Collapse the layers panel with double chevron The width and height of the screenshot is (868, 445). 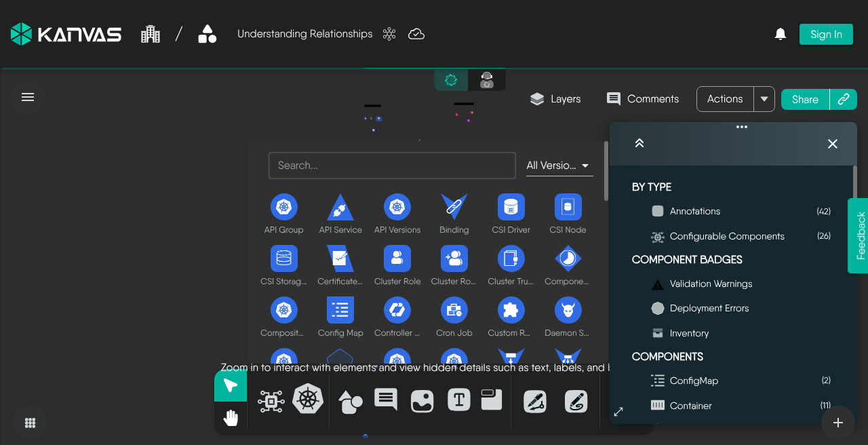pyautogui.click(x=639, y=143)
